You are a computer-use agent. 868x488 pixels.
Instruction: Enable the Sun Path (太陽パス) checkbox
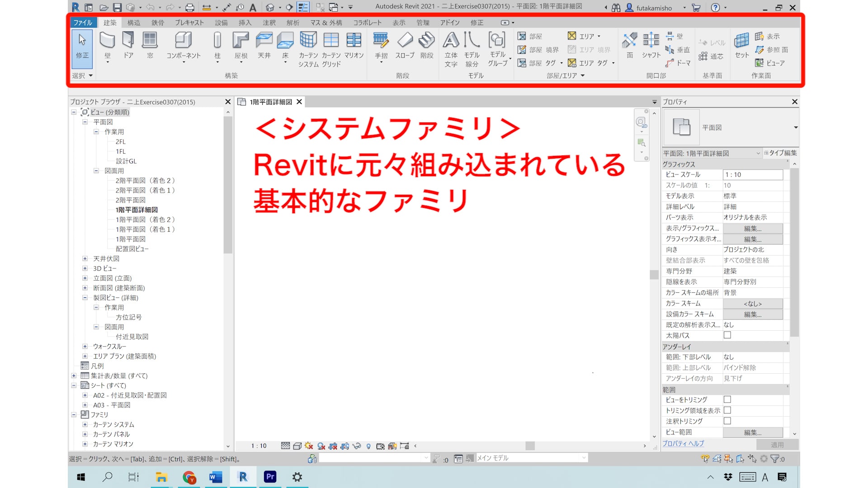point(727,335)
